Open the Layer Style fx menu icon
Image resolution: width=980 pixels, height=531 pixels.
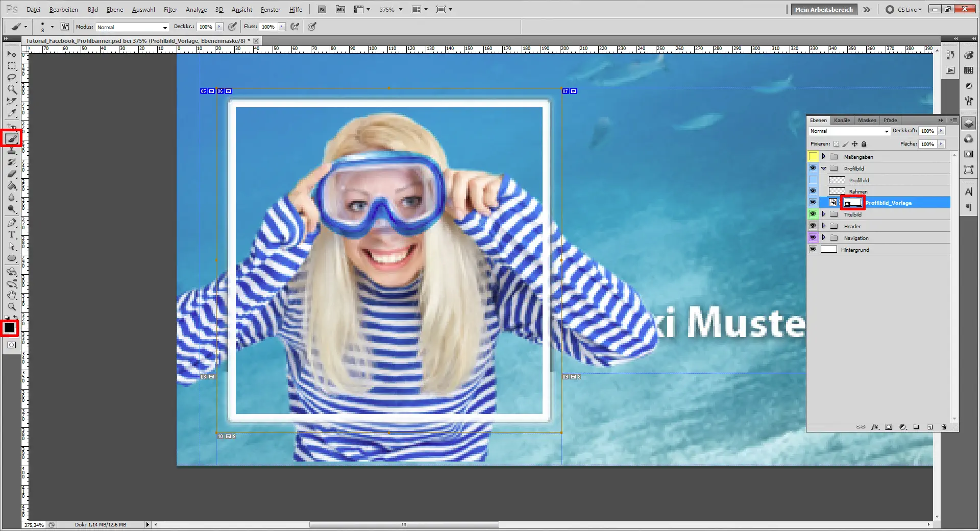coord(875,427)
